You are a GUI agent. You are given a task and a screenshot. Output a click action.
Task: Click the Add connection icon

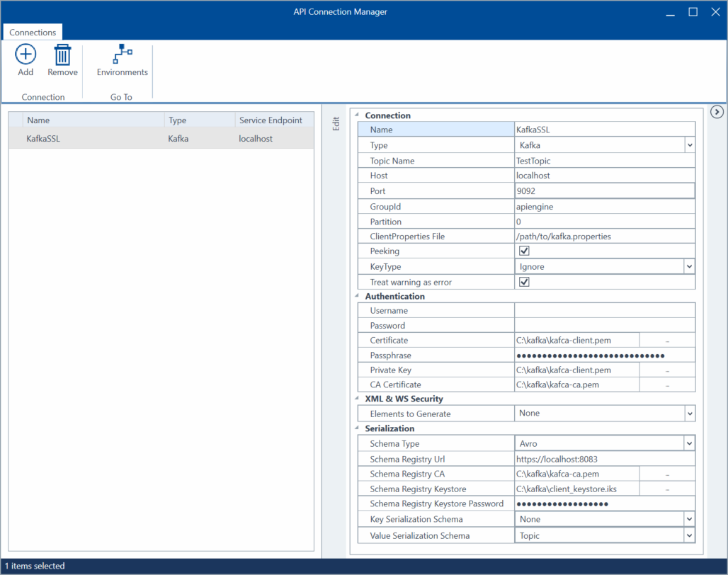pyautogui.click(x=25, y=55)
